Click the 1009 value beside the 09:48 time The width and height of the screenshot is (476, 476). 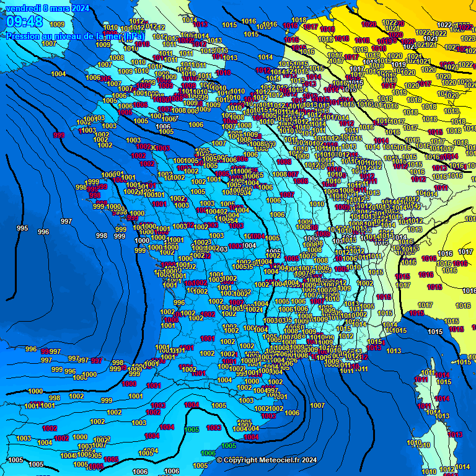[x=57, y=24]
